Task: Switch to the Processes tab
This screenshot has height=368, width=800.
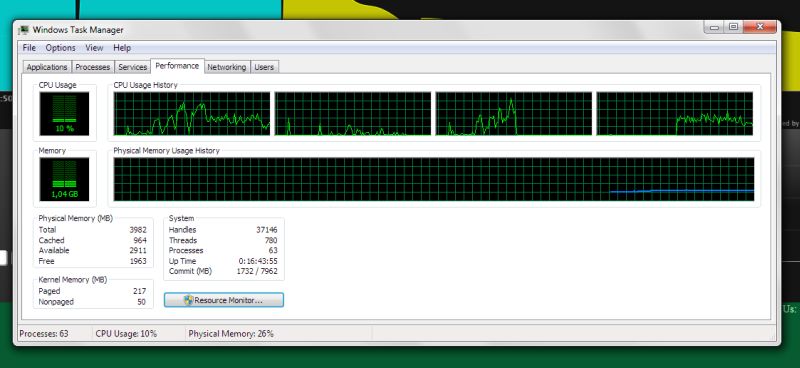Action: [93, 67]
